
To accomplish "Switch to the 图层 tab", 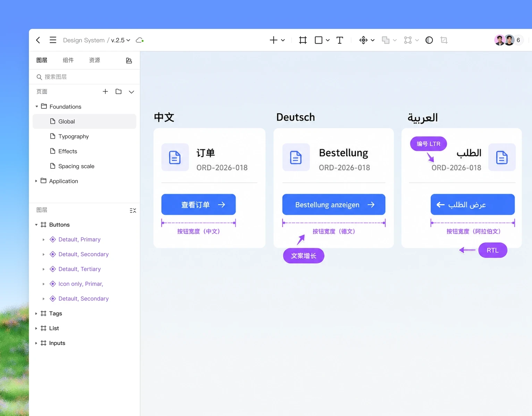I will 42,60.
